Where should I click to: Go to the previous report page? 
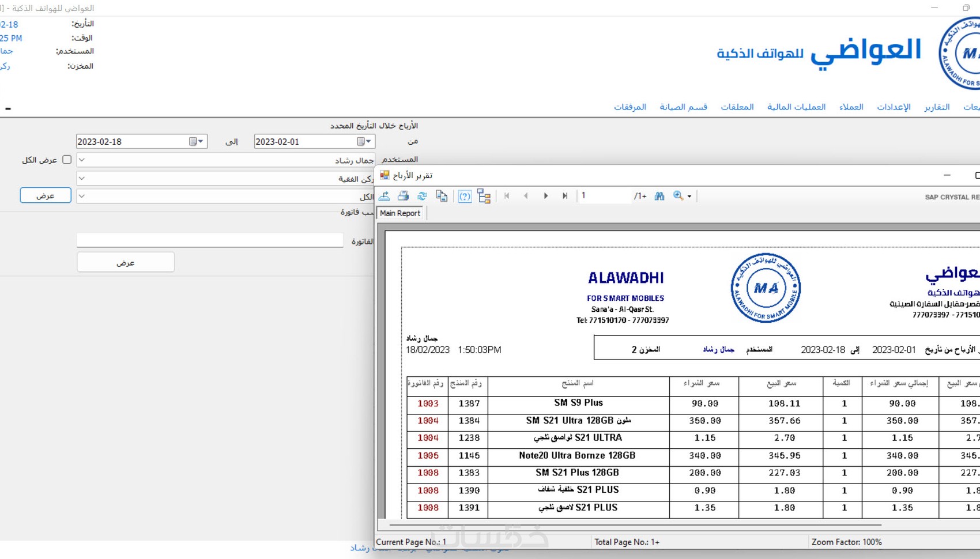click(x=526, y=196)
